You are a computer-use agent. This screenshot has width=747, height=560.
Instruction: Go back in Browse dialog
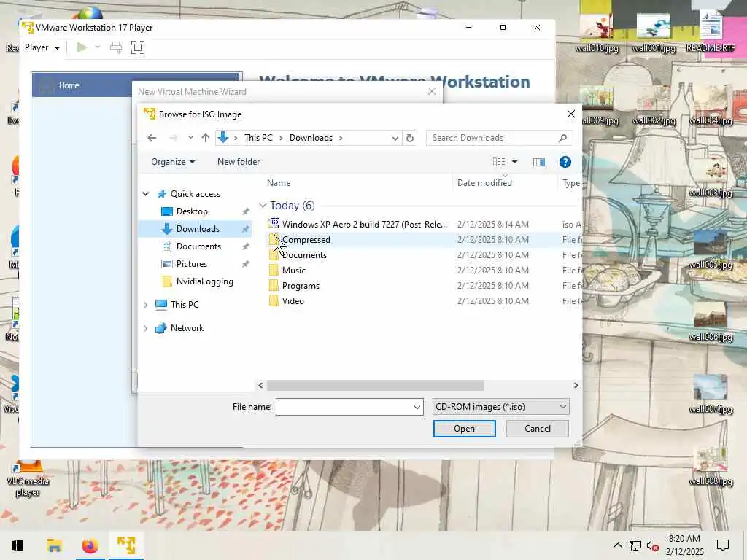[152, 138]
